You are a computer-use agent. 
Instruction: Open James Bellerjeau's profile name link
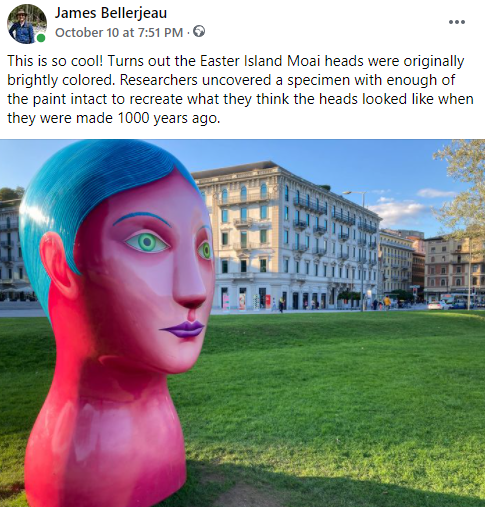[x=111, y=13]
